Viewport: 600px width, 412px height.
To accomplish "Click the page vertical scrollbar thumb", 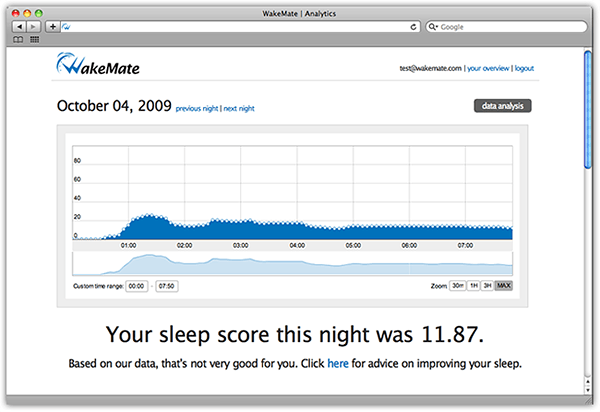I will [x=588, y=109].
